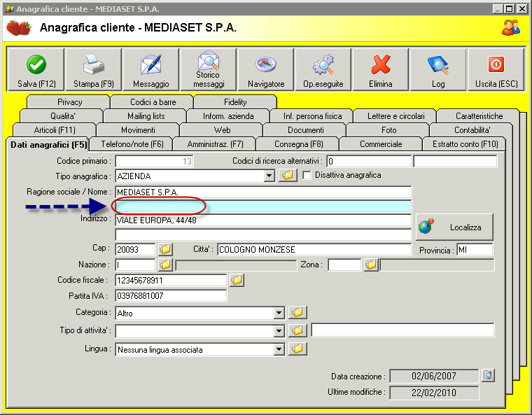Open the Documenti tab

point(305,130)
